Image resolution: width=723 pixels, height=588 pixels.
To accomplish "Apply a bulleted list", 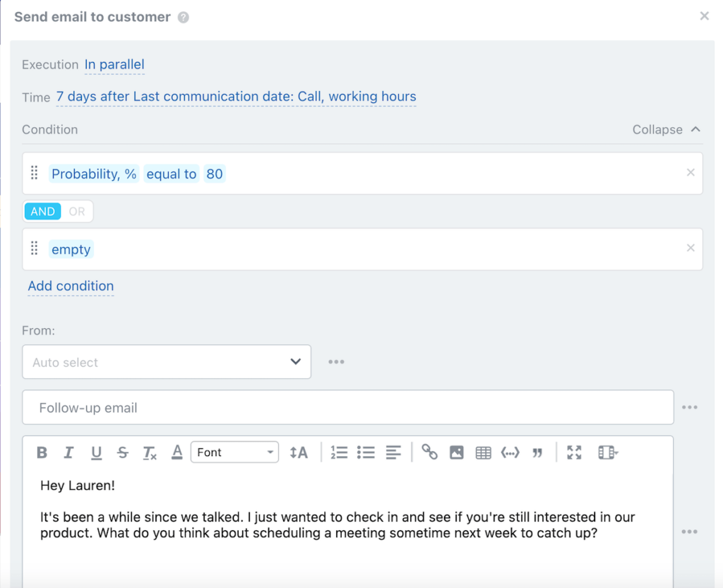I will (366, 452).
